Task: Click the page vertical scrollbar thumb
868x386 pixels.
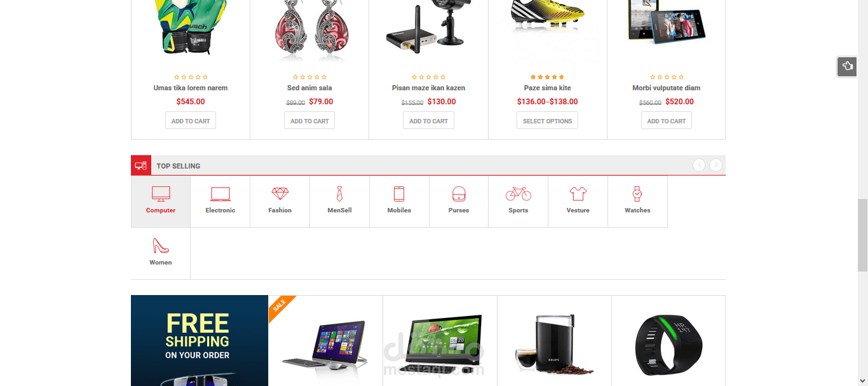Action: [862, 235]
